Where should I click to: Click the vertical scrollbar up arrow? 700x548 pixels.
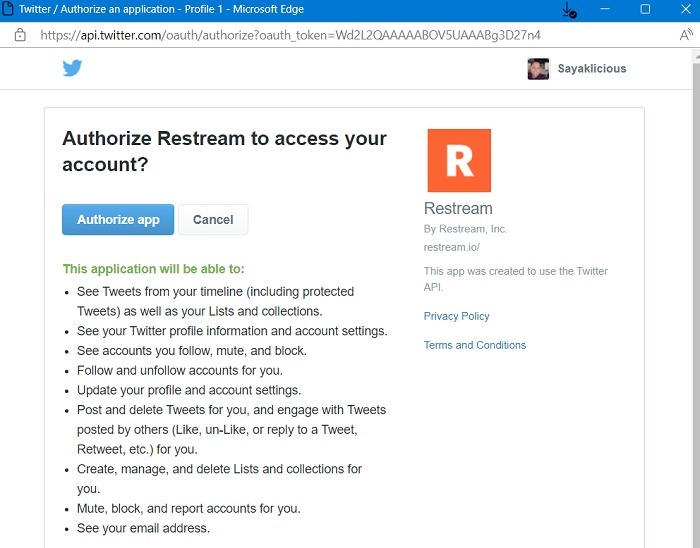[696, 55]
